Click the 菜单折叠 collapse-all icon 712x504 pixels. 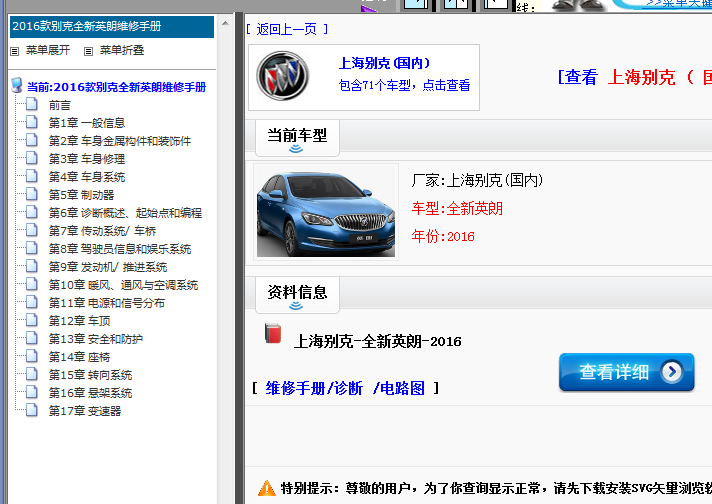click(89, 51)
